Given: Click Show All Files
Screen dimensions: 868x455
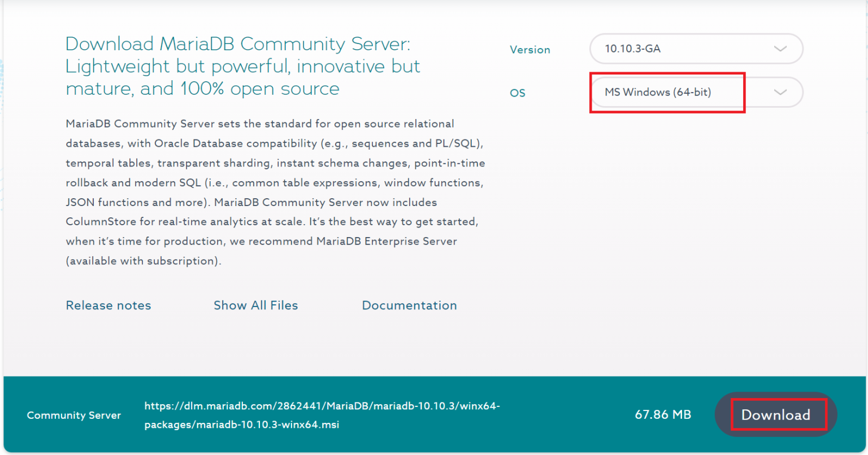Looking at the screenshot, I should coord(255,305).
